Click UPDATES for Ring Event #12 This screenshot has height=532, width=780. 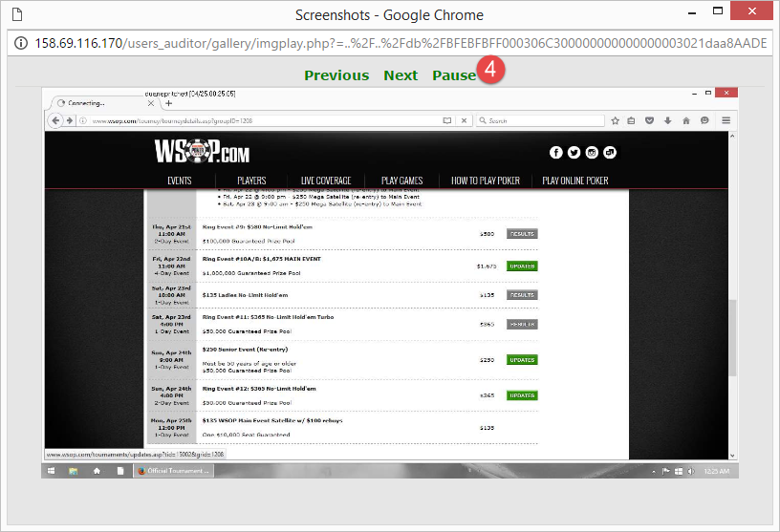pyautogui.click(x=522, y=395)
